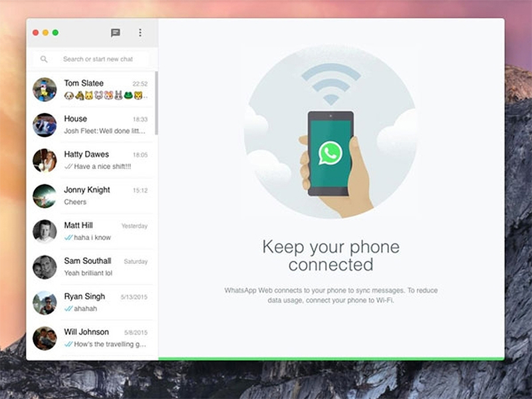The height and width of the screenshot is (399, 532).
Task: Open chat named Tom Slatee
Action: coord(84,83)
